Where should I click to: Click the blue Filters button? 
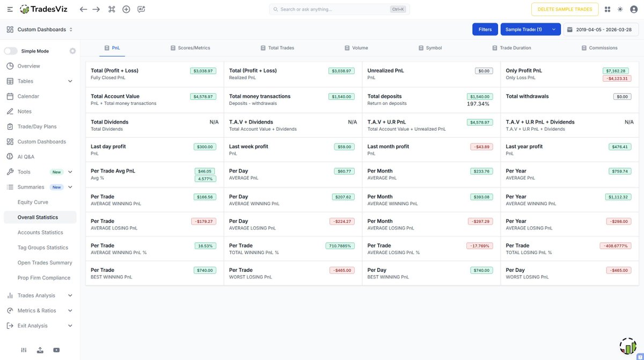[x=485, y=30]
